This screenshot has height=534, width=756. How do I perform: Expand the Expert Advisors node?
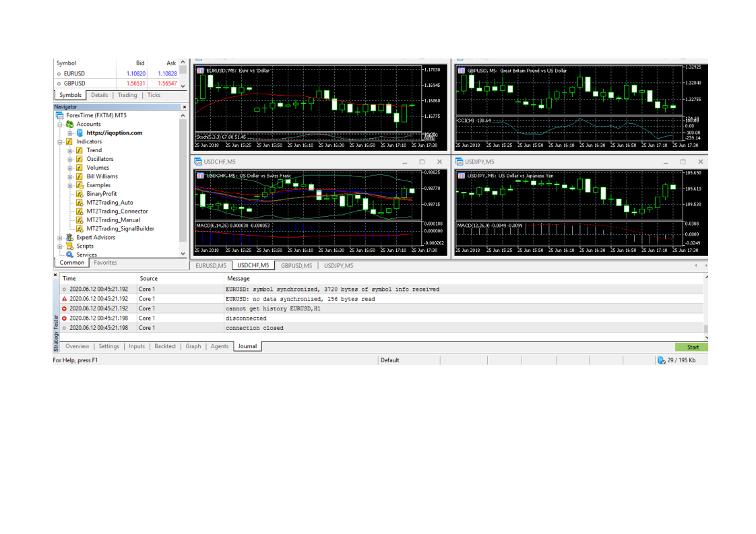point(60,238)
